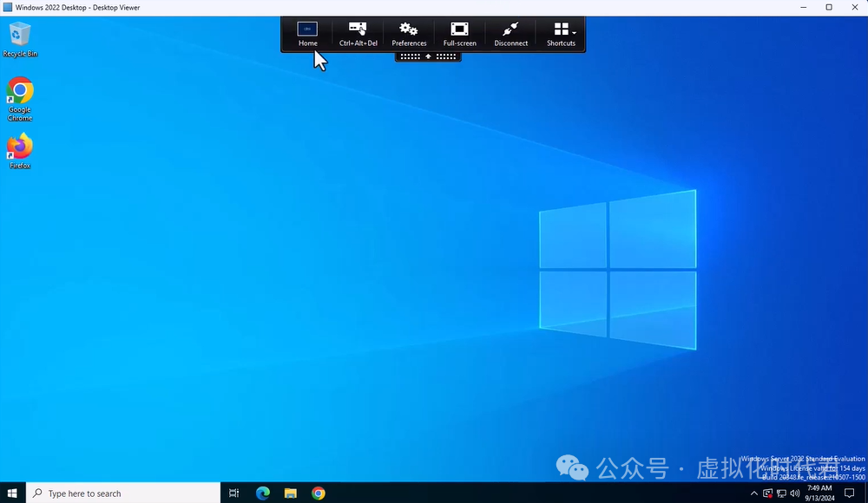The image size is (868, 503).
Task: Collapse the toolbar using the arrow handle
Action: 428,56
